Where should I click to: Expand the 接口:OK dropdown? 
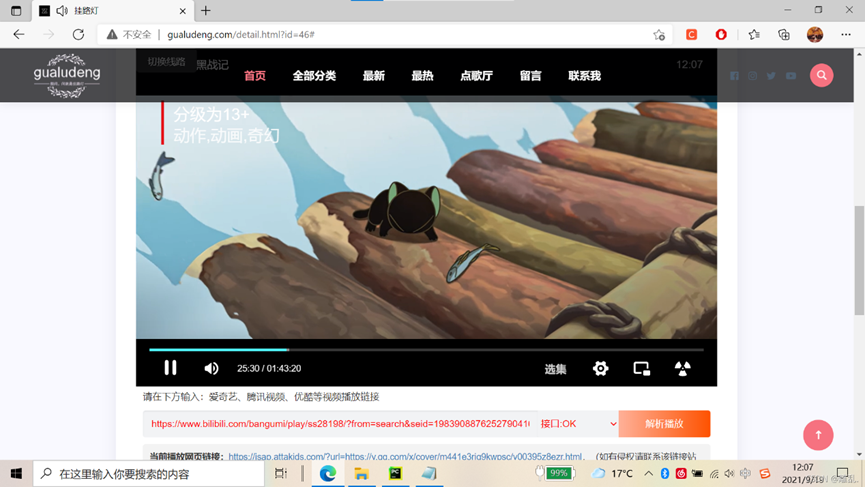[x=578, y=424]
